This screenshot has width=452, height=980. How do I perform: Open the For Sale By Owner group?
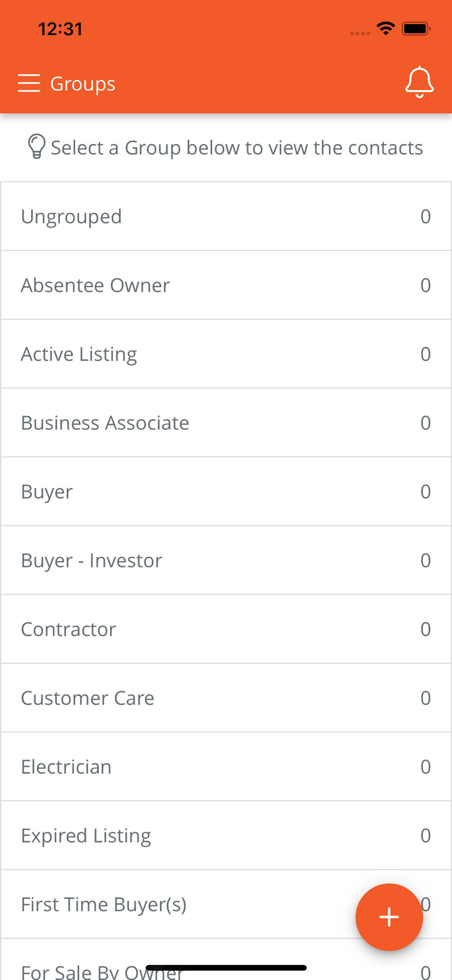click(226, 960)
